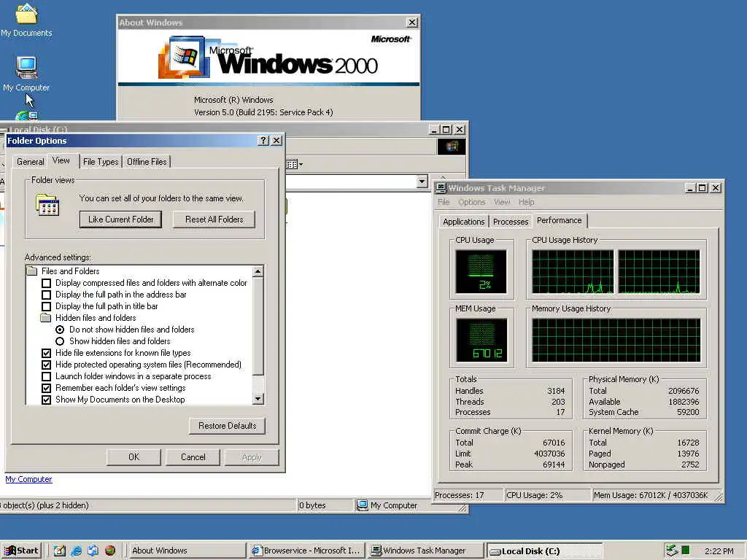Switch to Windows Task Manager taskbar button

(x=425, y=551)
